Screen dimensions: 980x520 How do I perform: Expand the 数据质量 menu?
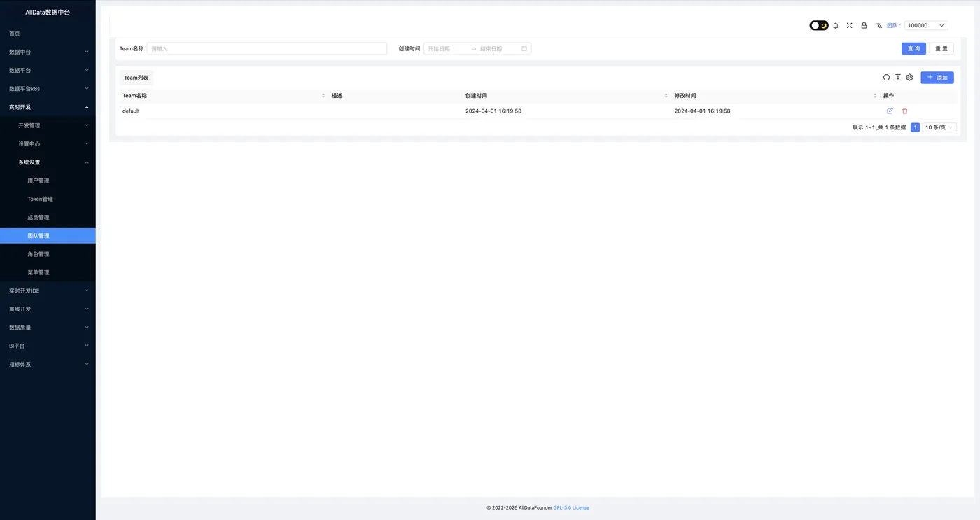pyautogui.click(x=48, y=328)
